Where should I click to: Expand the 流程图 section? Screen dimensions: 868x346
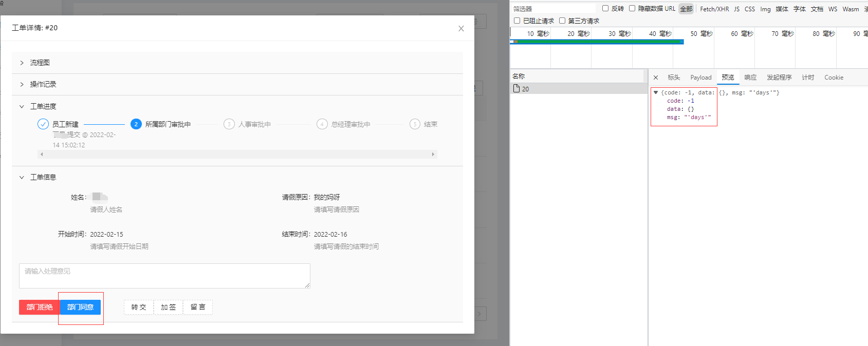[x=237, y=63]
